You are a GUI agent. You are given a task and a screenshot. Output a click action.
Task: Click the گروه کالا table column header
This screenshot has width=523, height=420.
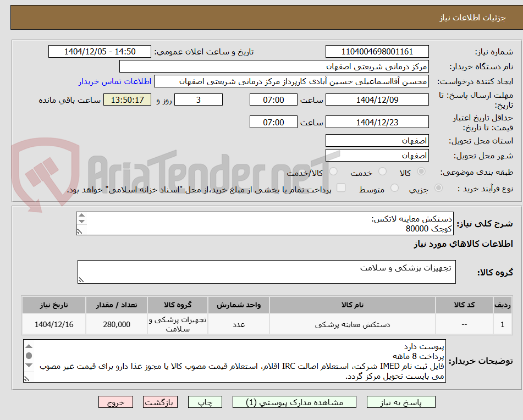click(178, 305)
